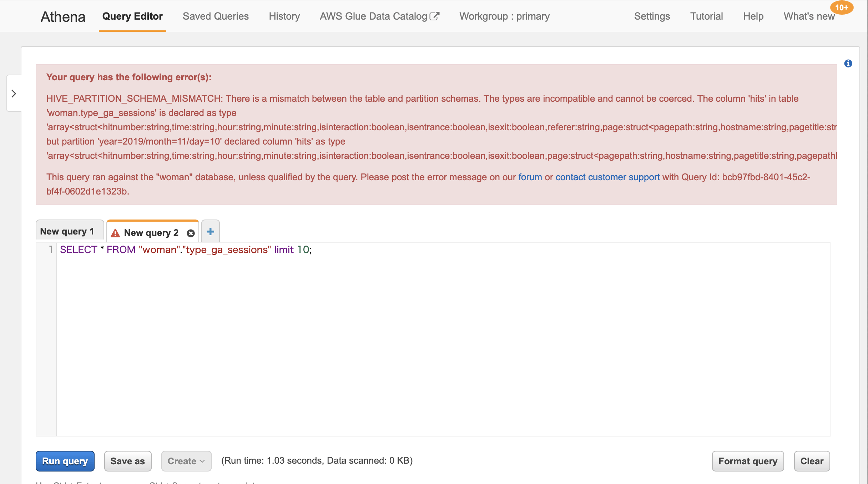The image size is (868, 484).
Task: Close the New query 2 tab
Action: [191, 233]
